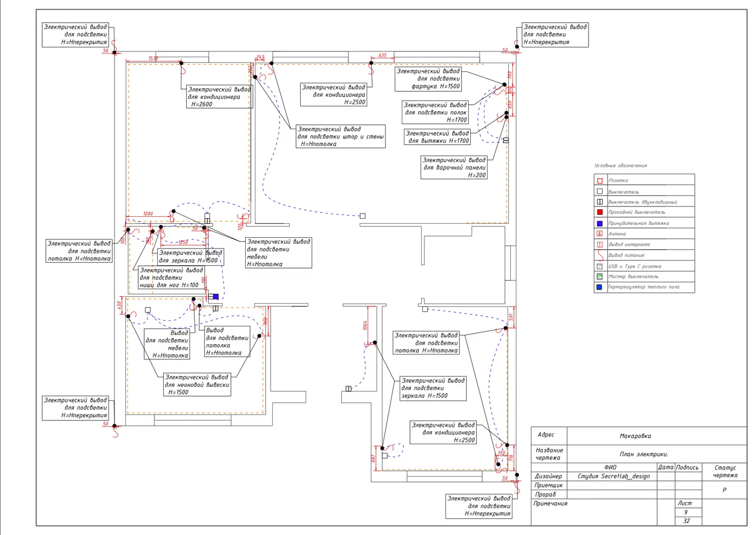Select the для барочной панели H=200 callout

pyautogui.click(x=454, y=168)
